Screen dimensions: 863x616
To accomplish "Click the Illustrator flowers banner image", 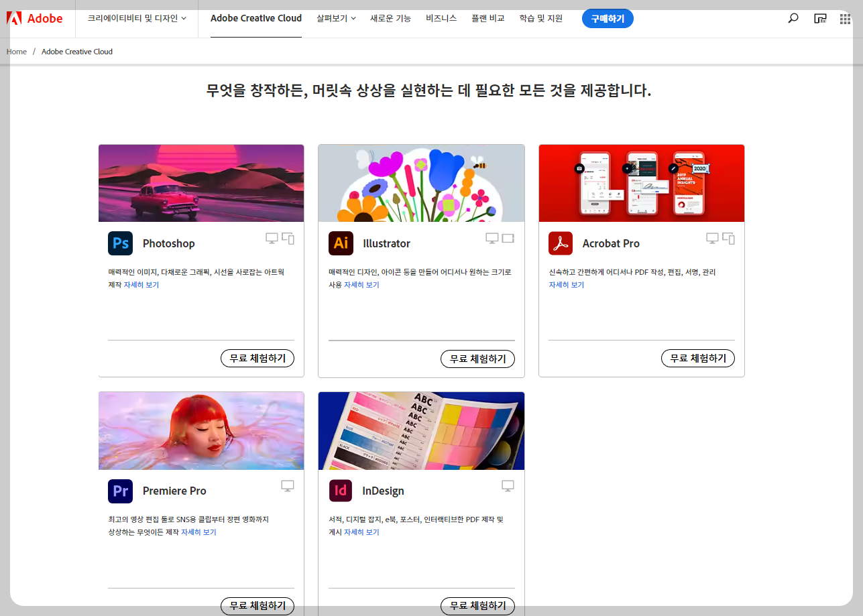I will click(x=421, y=183).
